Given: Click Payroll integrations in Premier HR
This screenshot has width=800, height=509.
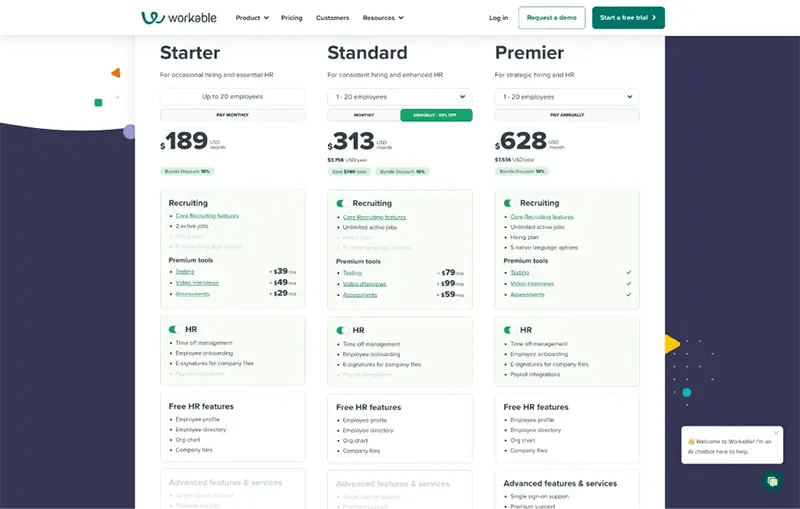Looking at the screenshot, I should click(x=535, y=374).
